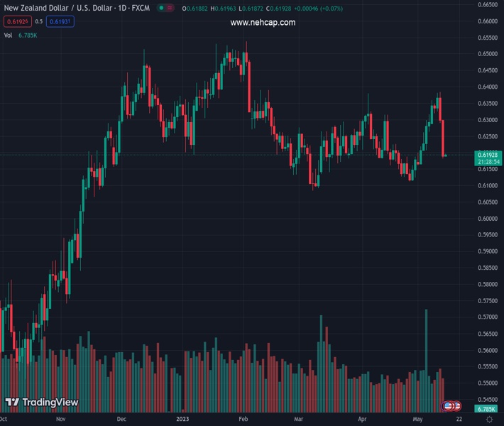Click the TradingView logo
Image resolution: width=504 pixels, height=426 pixels.
42,403
